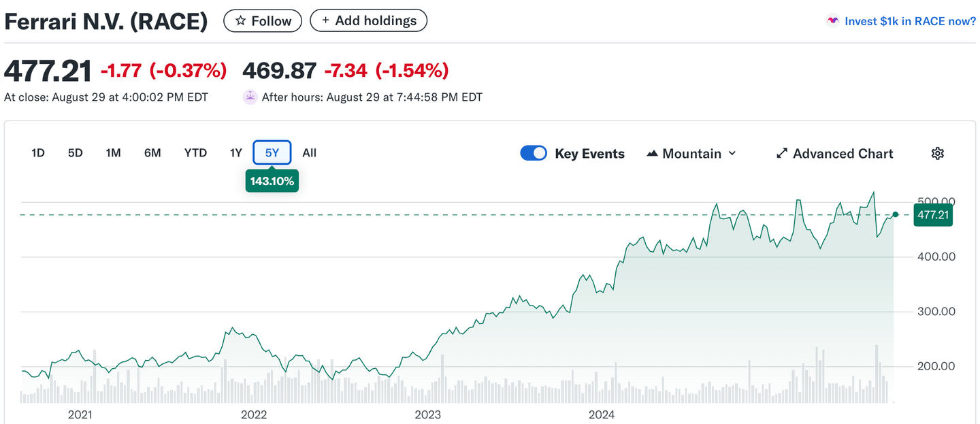Click the 477.21 price label on chart
The image size is (980, 424).
pyautogui.click(x=932, y=215)
